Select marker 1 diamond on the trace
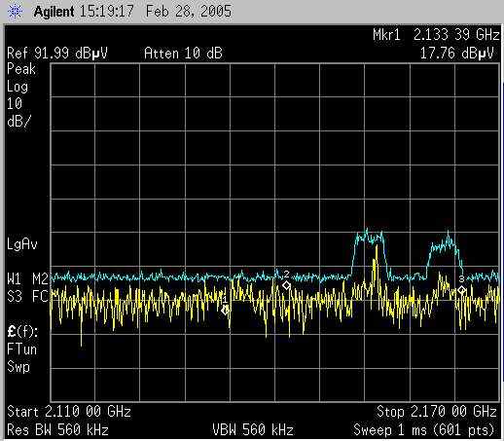 (x=225, y=311)
